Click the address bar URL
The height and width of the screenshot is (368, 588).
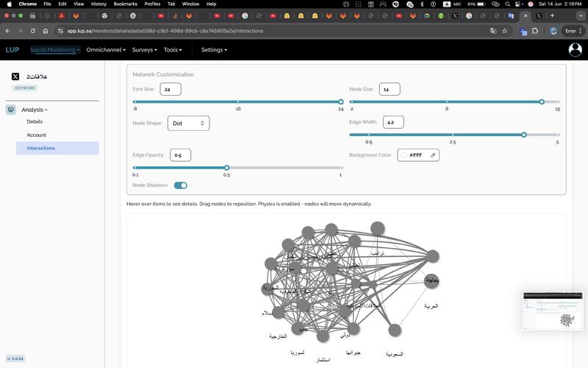[165, 31]
